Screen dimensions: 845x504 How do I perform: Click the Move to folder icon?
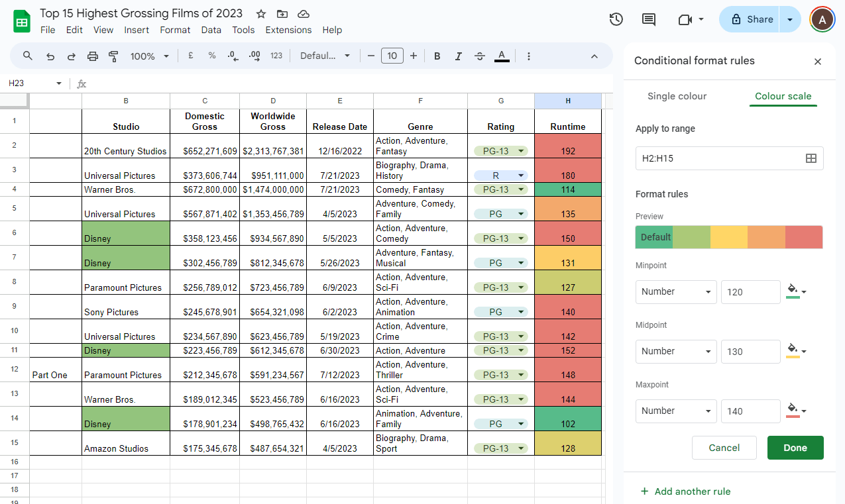click(282, 14)
